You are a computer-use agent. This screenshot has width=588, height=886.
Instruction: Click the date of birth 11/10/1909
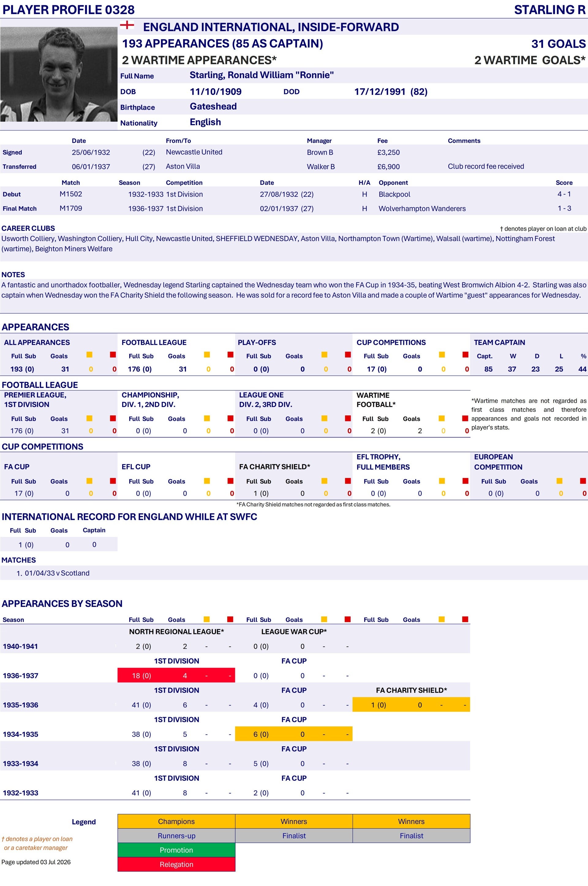point(216,92)
